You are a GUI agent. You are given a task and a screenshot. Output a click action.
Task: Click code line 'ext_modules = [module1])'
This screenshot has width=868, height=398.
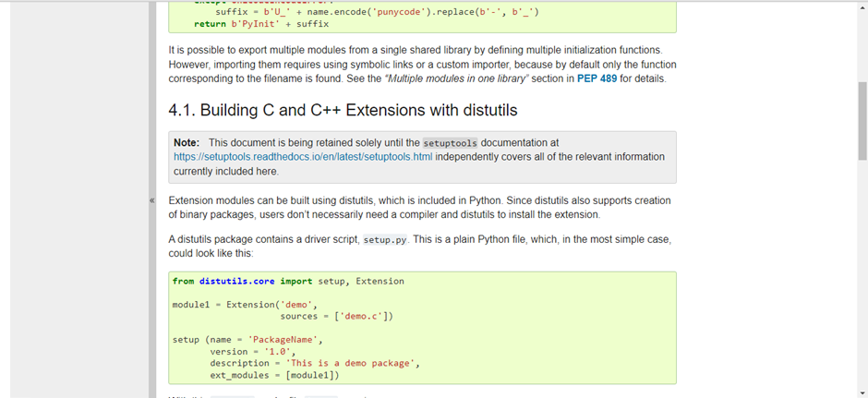[274, 375]
